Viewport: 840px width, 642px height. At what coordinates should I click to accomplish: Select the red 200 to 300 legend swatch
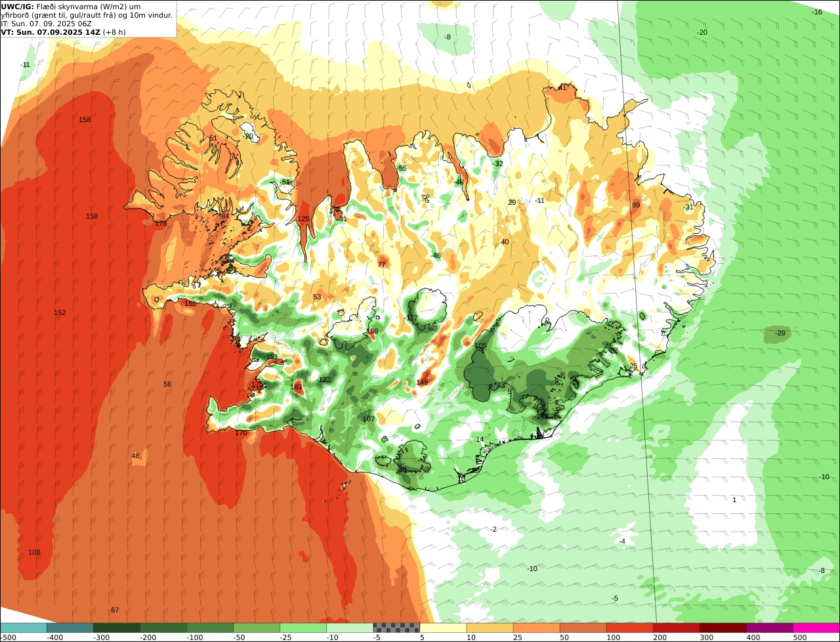(x=676, y=628)
